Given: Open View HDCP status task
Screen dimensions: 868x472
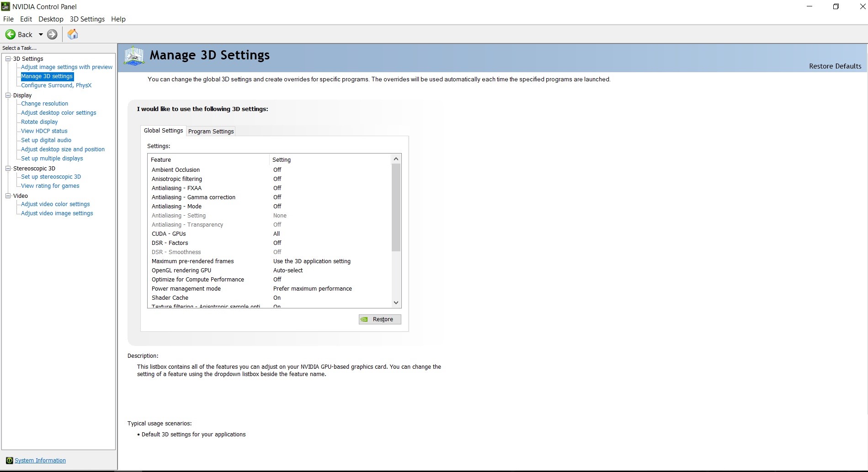Looking at the screenshot, I should [x=44, y=131].
